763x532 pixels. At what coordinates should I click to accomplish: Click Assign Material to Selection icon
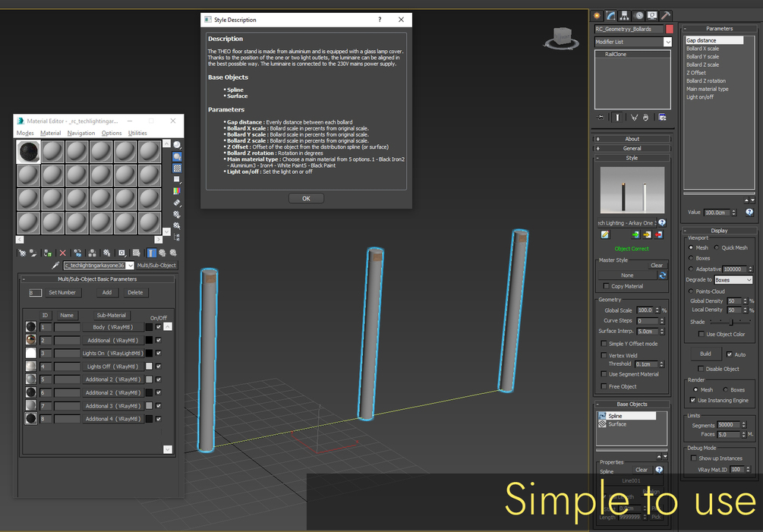pyautogui.click(x=48, y=253)
